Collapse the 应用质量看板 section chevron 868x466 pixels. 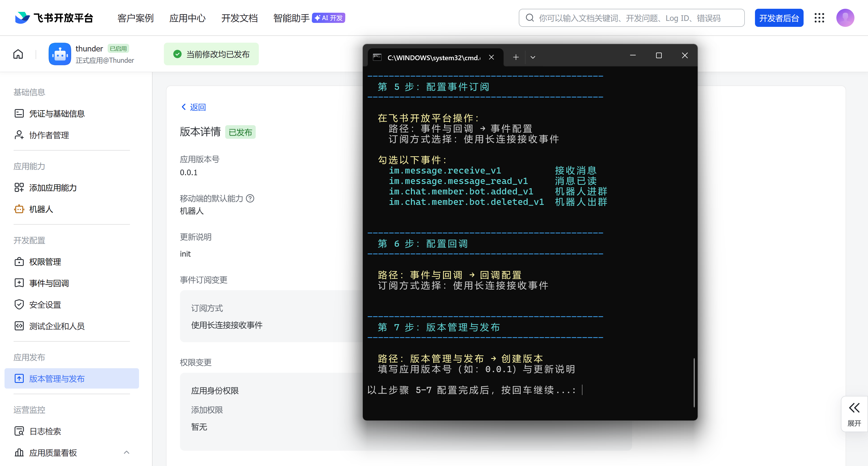coord(126,452)
